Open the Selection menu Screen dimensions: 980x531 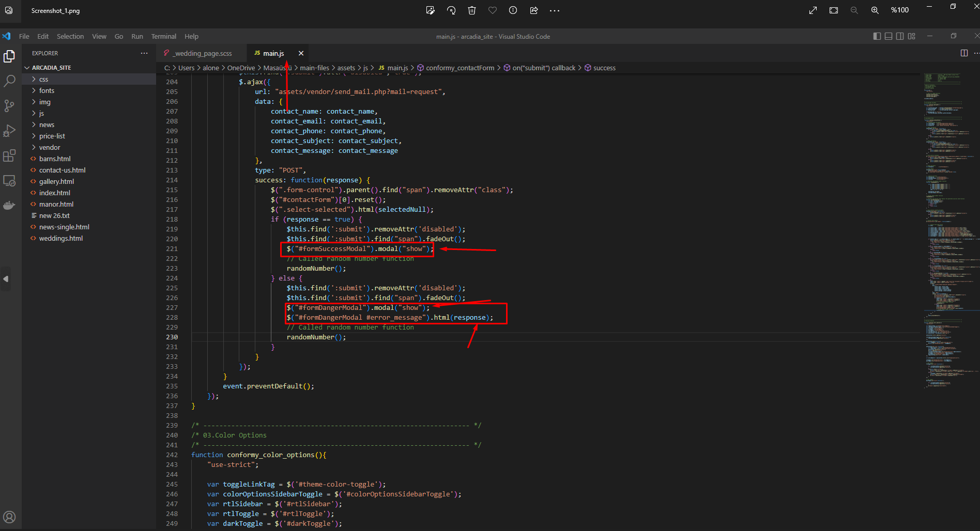pos(70,36)
